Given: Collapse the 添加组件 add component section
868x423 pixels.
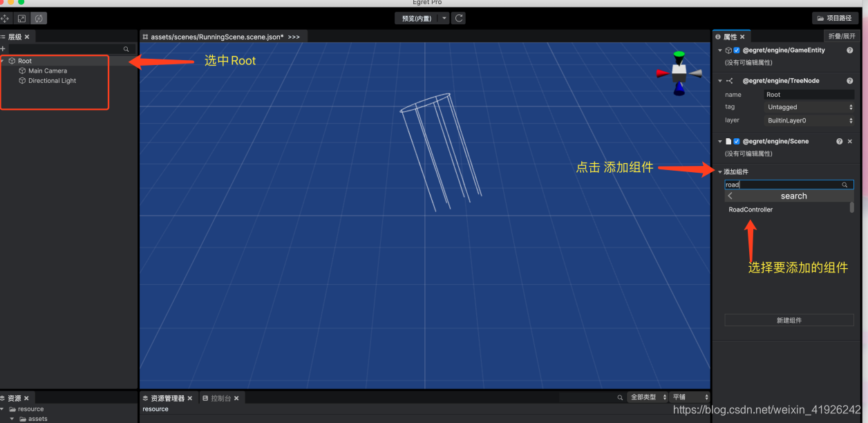Looking at the screenshot, I should click(720, 171).
